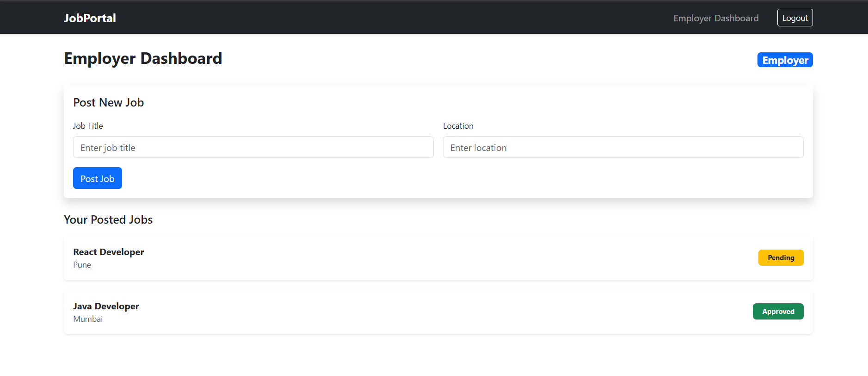Viewport: 868px width, 376px height.
Task: Click the JobPortal brand logo
Action: pyautogui.click(x=90, y=18)
